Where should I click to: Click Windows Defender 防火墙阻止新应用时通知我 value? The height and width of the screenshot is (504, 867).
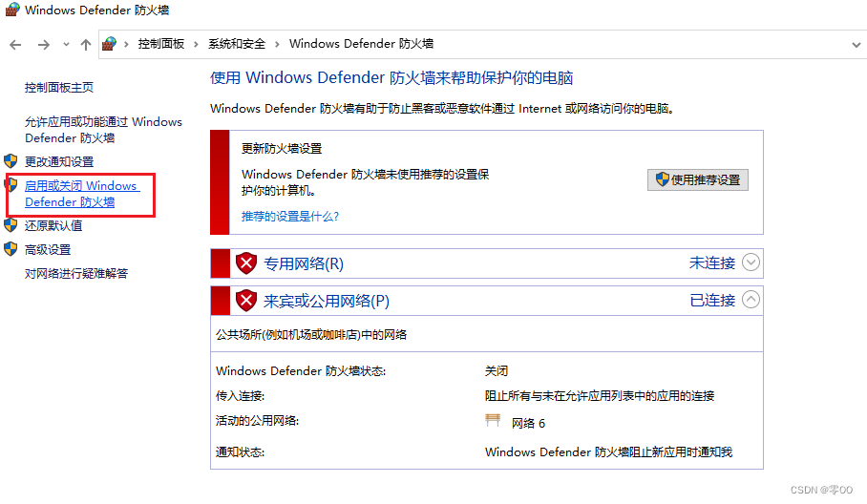[x=608, y=452]
